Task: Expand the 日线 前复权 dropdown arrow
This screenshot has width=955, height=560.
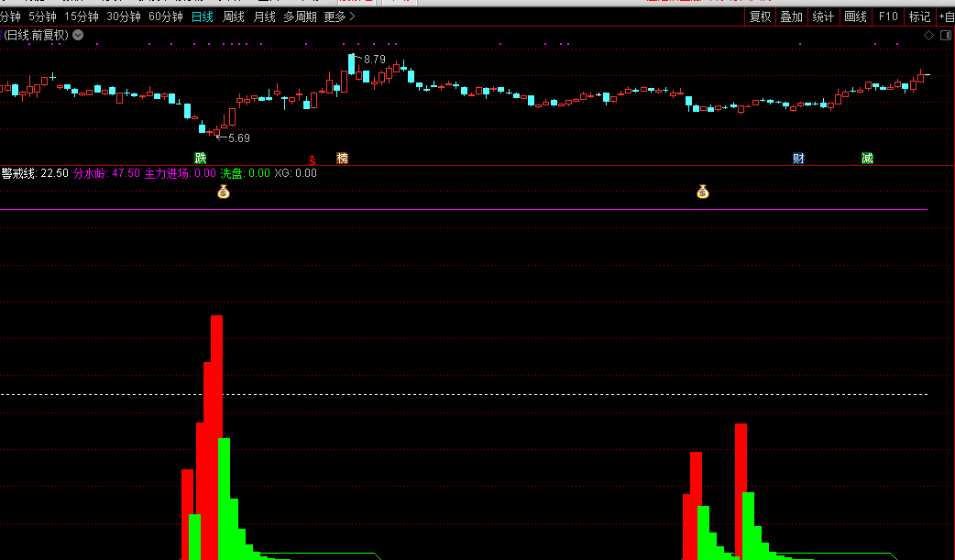Action: [78, 35]
